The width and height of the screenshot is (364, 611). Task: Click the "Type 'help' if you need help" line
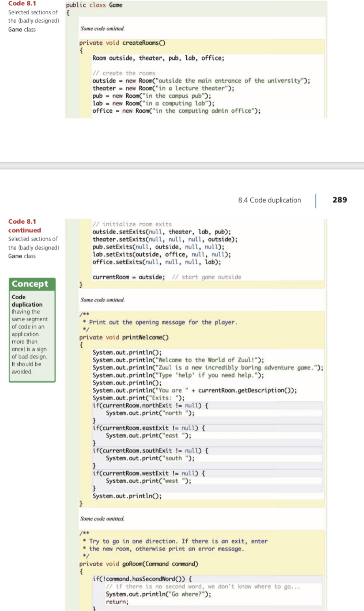pos(178,375)
